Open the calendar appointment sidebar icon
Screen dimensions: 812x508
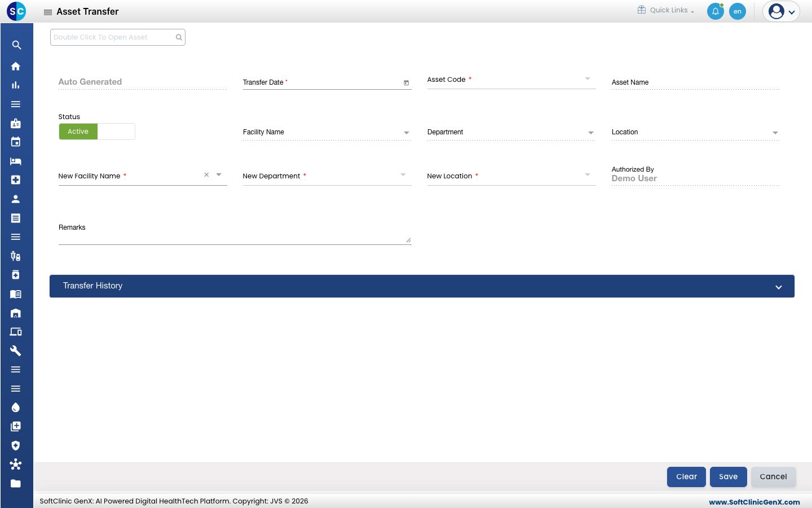click(x=16, y=142)
